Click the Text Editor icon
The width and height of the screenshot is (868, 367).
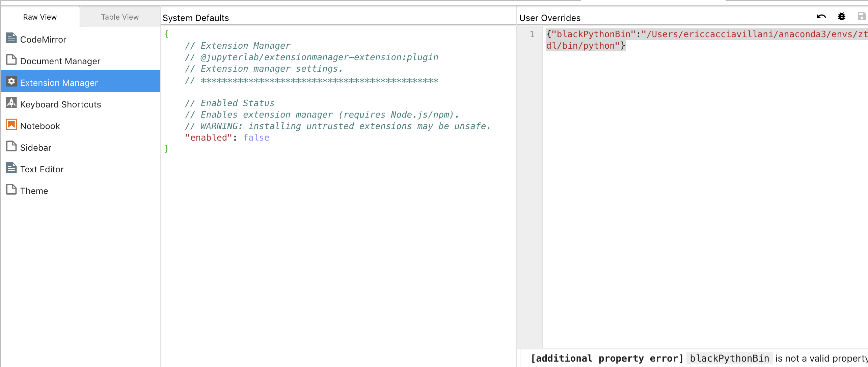click(x=11, y=168)
